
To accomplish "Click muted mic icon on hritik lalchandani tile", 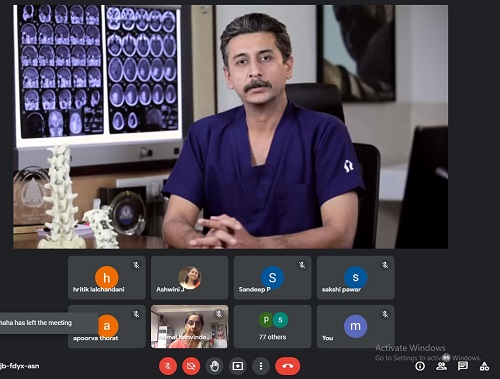I will pos(136,265).
